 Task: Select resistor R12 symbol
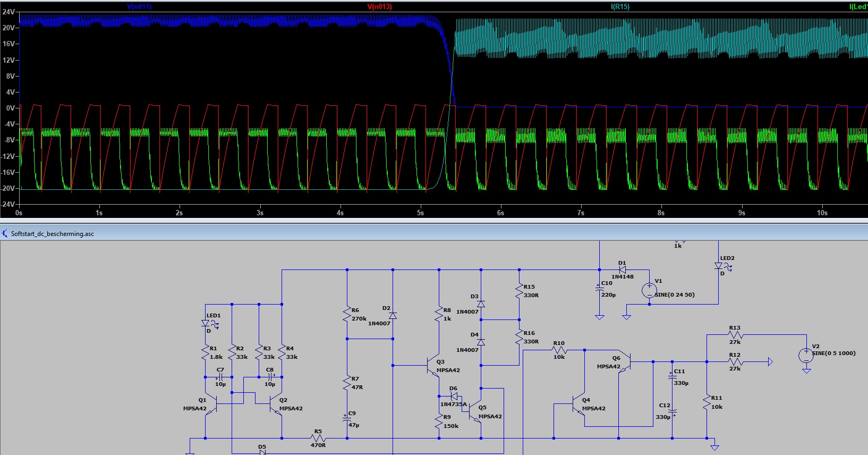[735, 362]
